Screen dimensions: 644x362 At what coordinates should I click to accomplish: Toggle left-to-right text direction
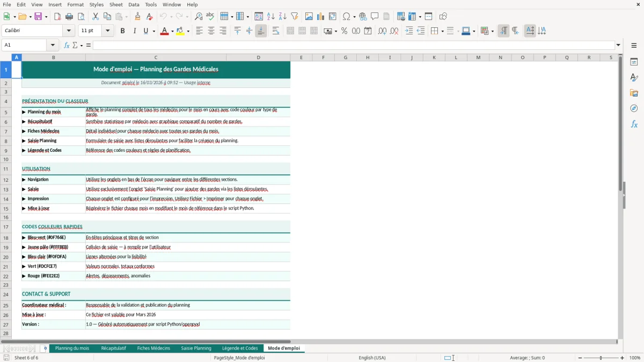click(x=503, y=31)
